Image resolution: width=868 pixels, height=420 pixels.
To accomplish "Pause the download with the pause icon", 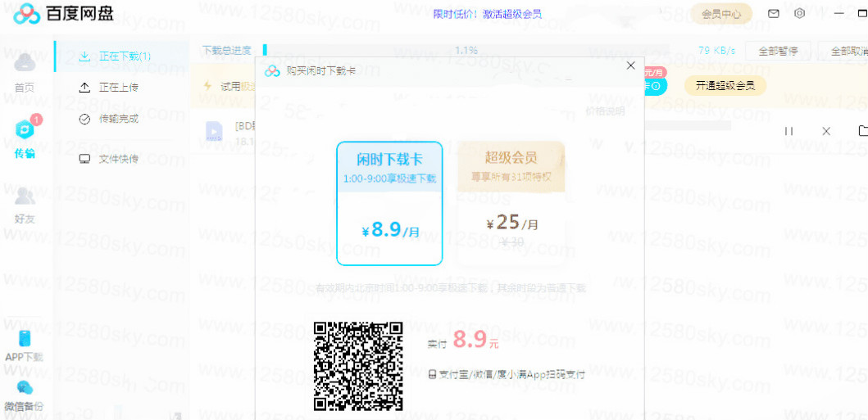I will click(x=788, y=131).
